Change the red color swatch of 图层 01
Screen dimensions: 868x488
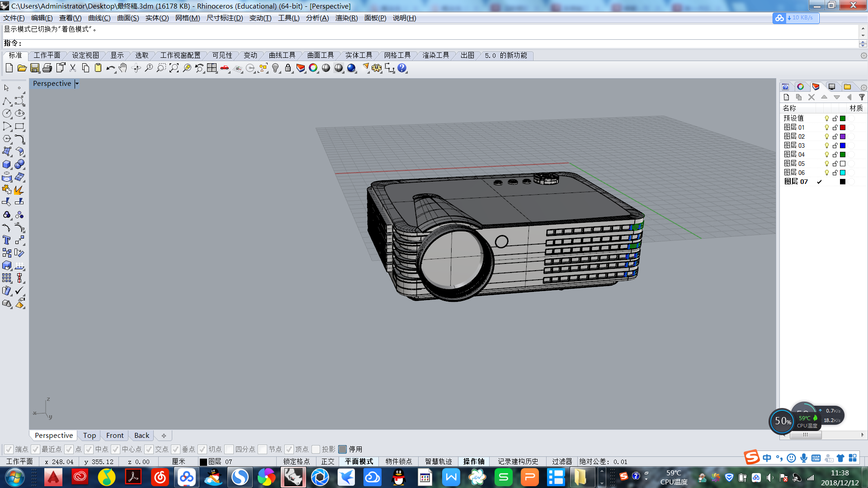843,127
